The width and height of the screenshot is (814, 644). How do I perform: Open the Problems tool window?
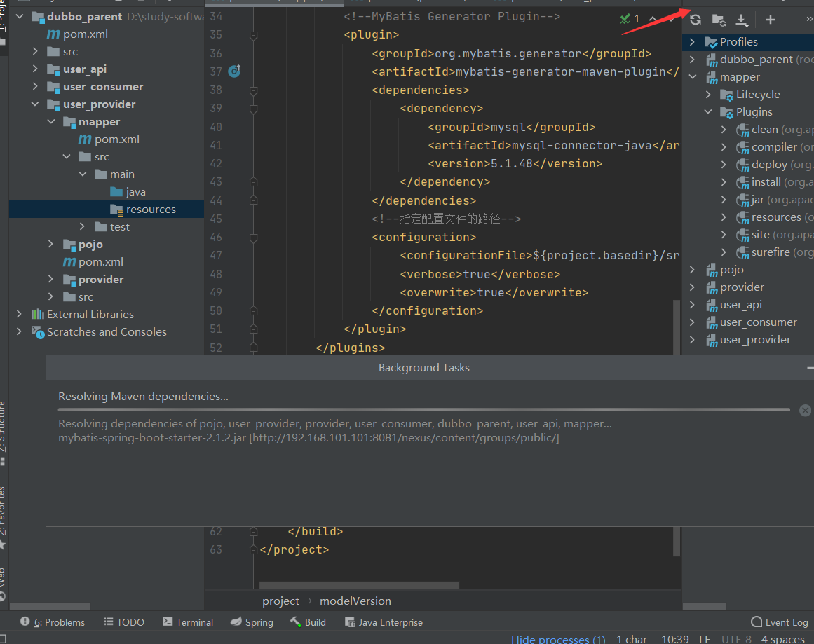53,622
